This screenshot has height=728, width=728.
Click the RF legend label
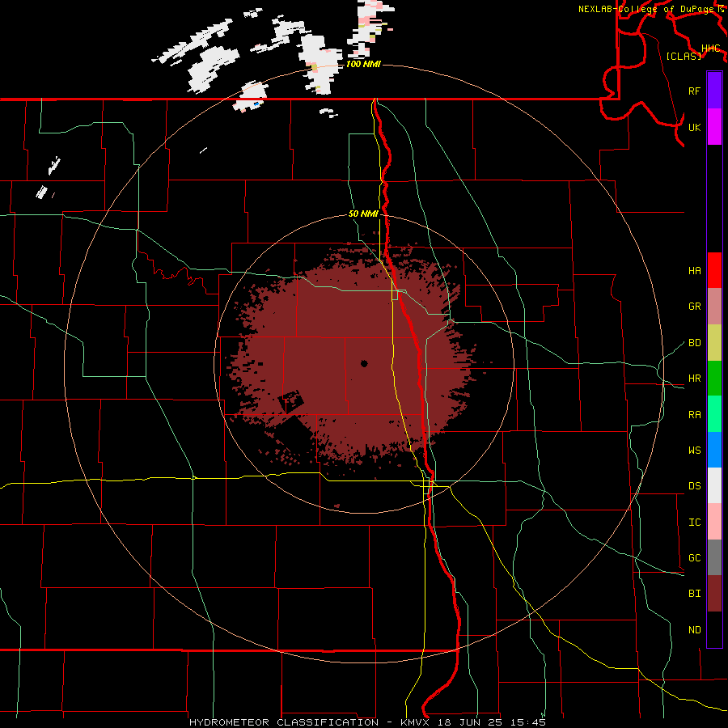[x=694, y=91]
